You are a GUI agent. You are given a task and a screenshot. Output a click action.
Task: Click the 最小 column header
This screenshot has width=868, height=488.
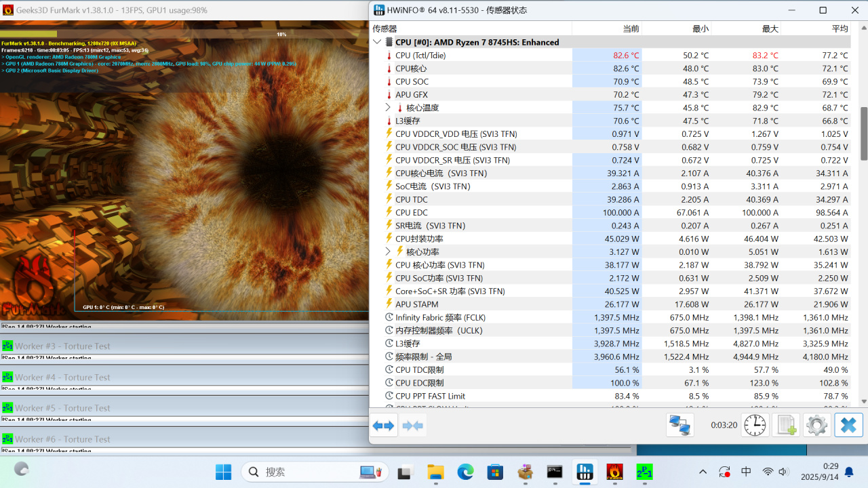tap(677, 28)
